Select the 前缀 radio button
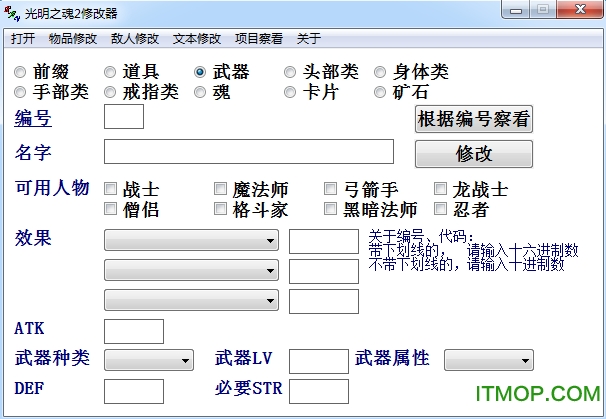The width and height of the screenshot is (606, 419). 21,73
